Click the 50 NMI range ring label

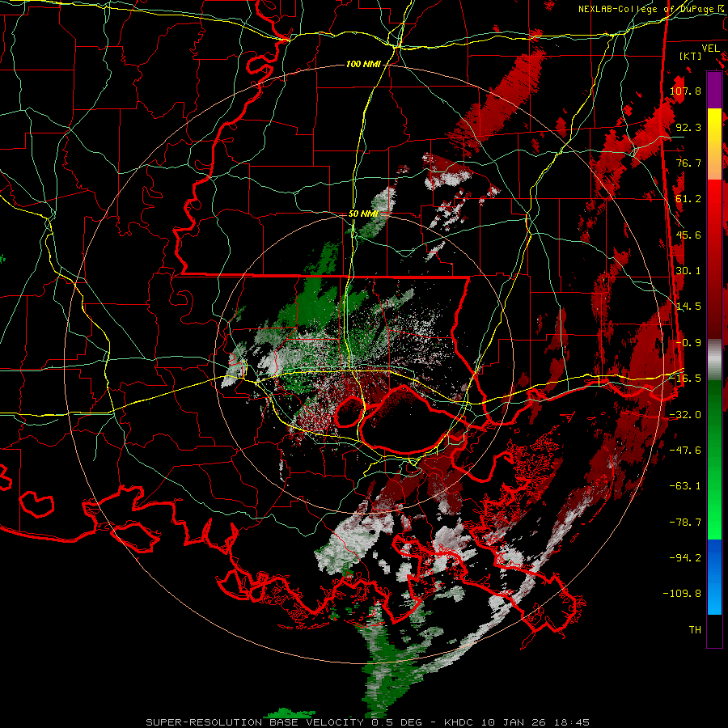coord(363,214)
